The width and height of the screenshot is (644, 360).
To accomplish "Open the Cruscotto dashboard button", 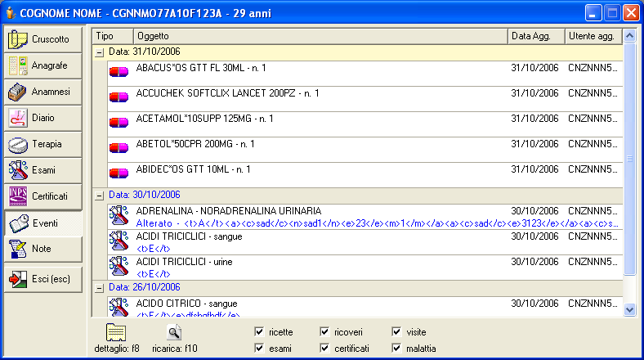I will pyautogui.click(x=44, y=39).
